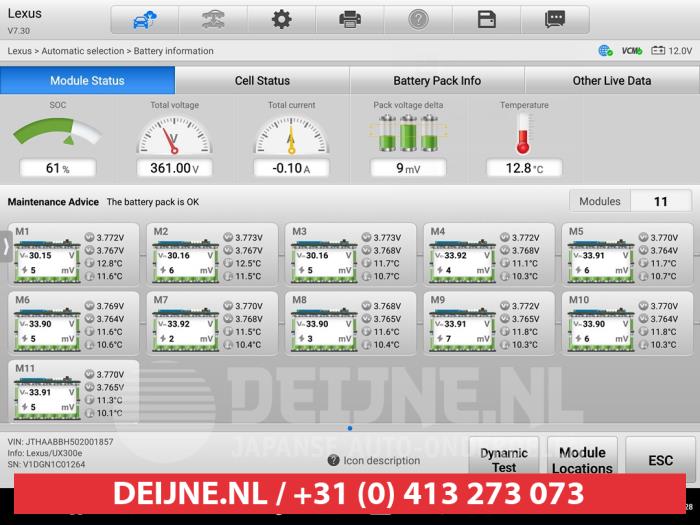Select the vehicle service lift icon
The image size is (700, 525).
coord(213,20)
